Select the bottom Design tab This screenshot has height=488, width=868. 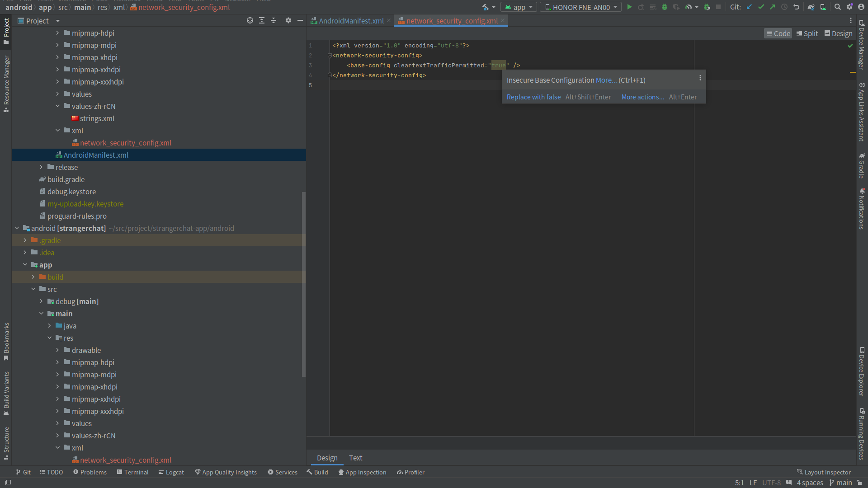(327, 458)
